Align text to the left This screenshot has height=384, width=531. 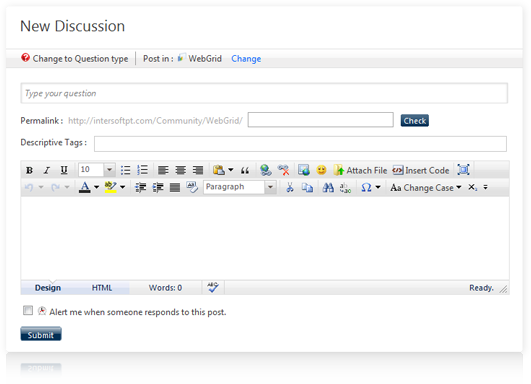point(163,170)
